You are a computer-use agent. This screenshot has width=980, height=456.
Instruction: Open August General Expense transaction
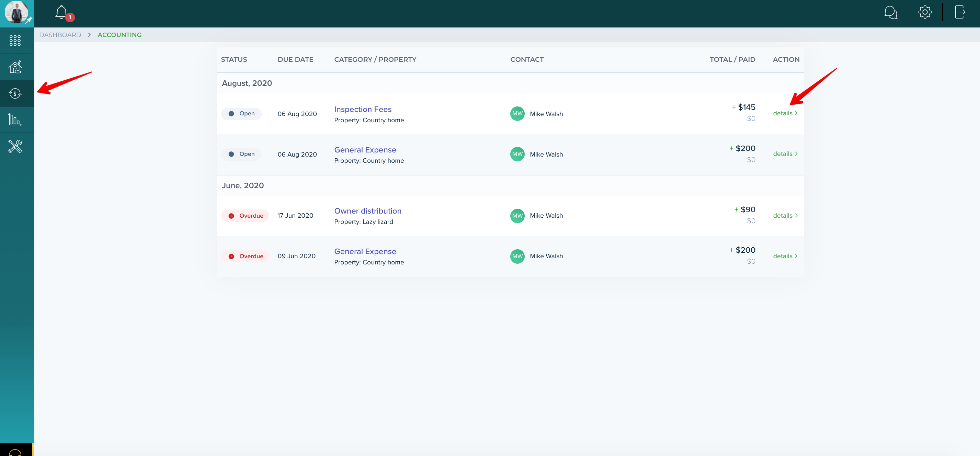pyautogui.click(x=365, y=150)
